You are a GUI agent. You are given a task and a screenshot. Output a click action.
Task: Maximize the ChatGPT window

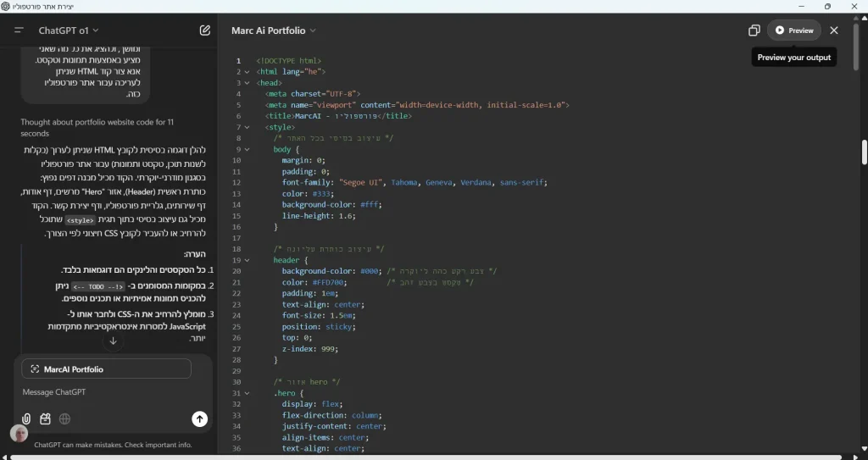[827, 6]
